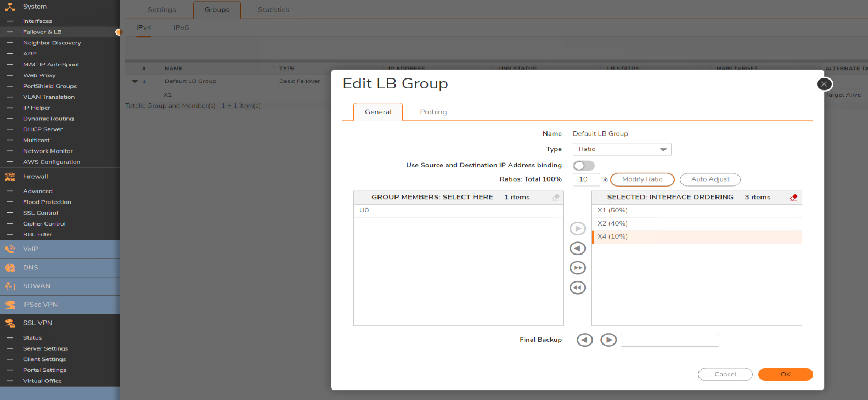Open SSL Control under Firewall
The height and width of the screenshot is (400, 868).
pos(41,213)
